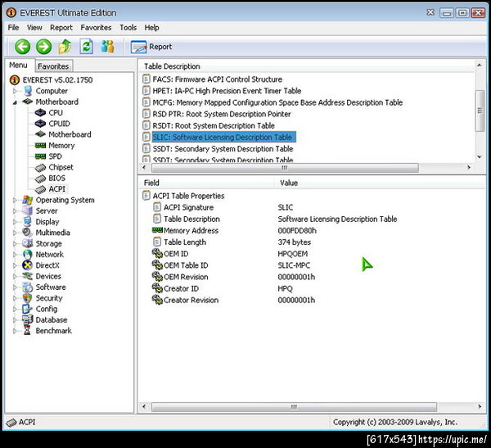
Task: Switch to the Favorites tab
Action: [53, 66]
